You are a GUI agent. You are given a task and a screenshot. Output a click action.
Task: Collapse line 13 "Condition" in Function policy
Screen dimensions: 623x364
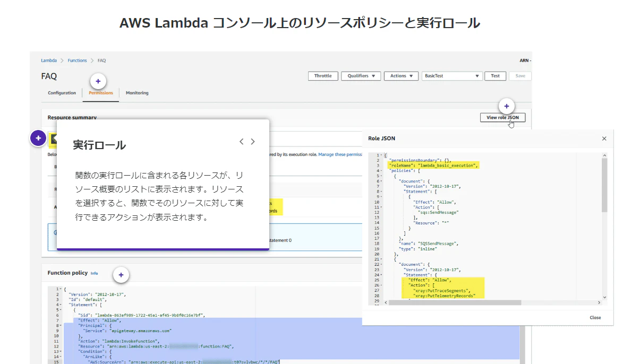tap(61, 352)
